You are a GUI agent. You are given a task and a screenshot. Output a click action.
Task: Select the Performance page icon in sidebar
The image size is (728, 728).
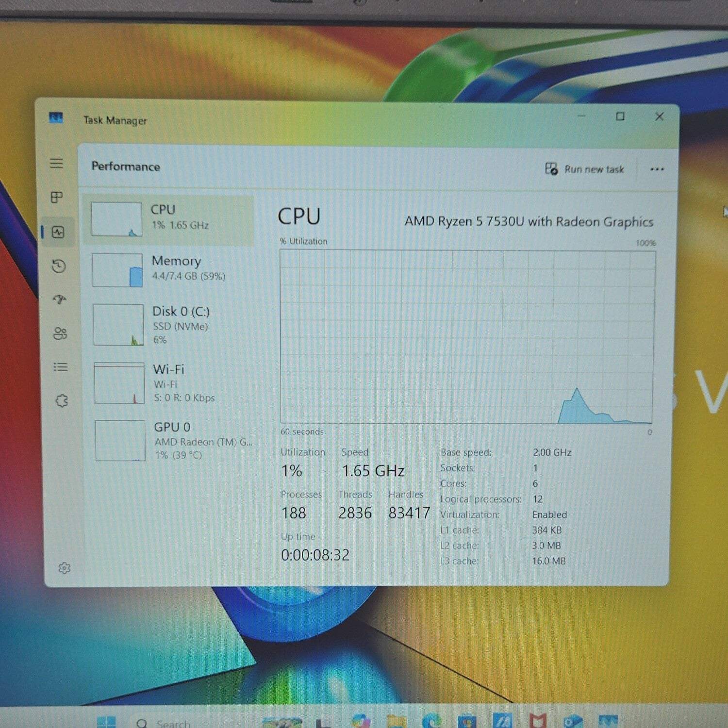coord(58,232)
